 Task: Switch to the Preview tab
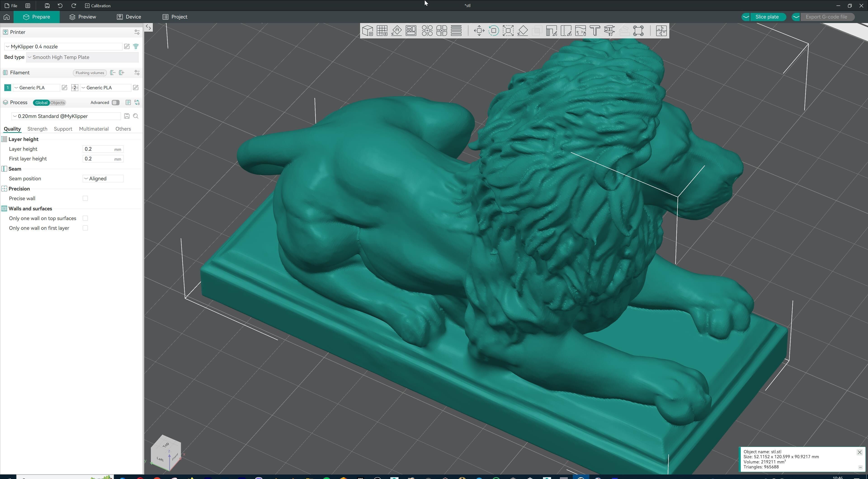[83, 17]
